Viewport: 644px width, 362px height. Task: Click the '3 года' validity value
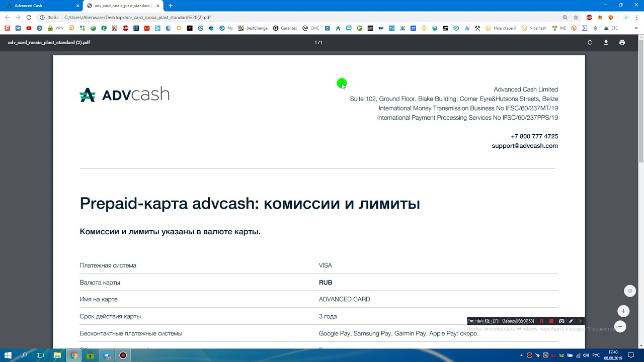tap(328, 316)
